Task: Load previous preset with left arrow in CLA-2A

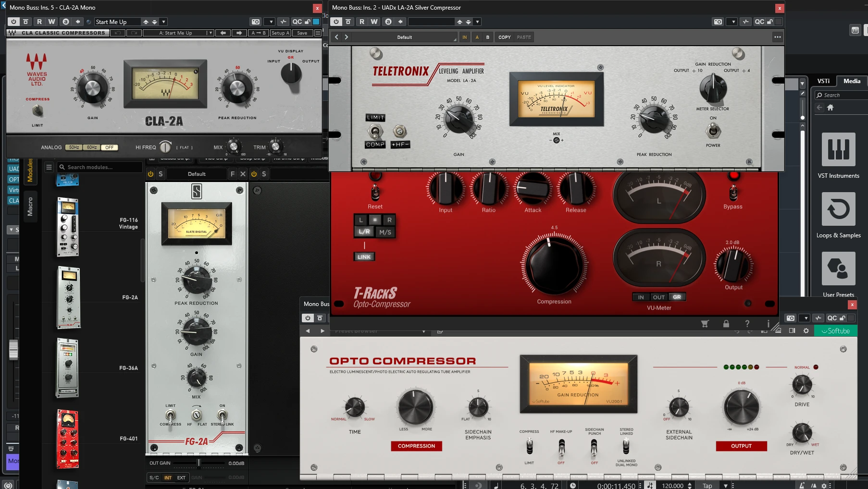Action: pyautogui.click(x=223, y=33)
